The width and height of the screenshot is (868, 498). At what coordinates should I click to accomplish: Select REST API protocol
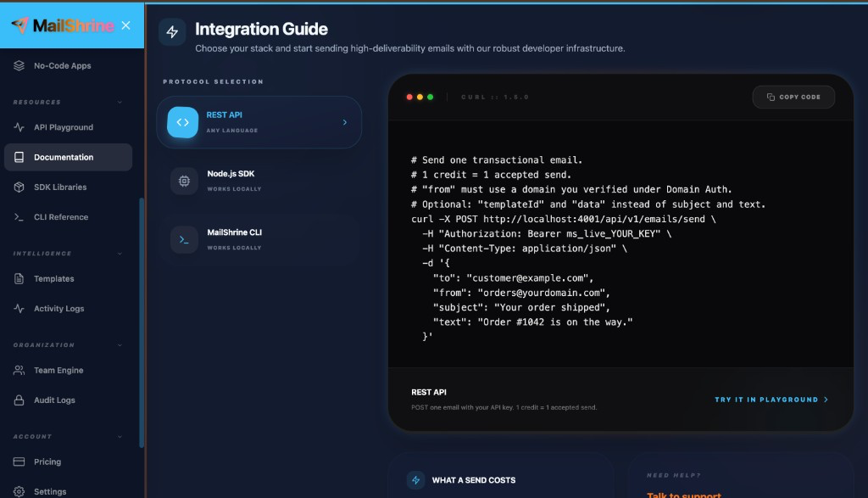click(x=259, y=122)
